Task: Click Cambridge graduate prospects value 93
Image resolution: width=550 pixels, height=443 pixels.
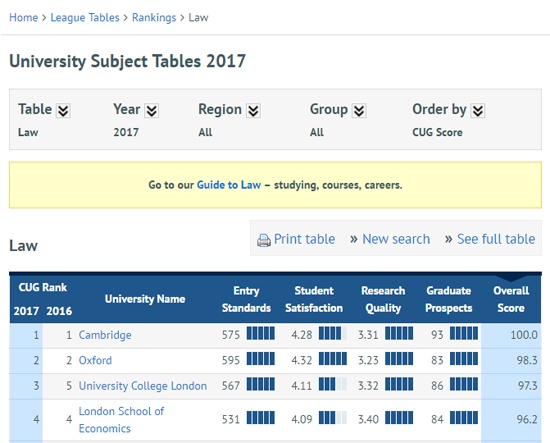Action: click(437, 335)
